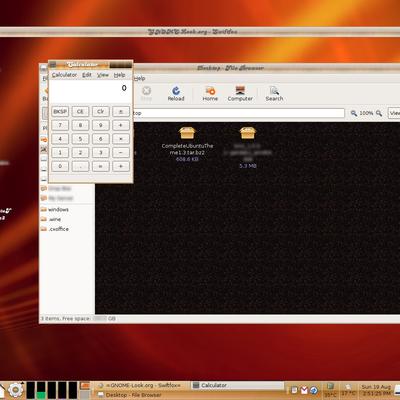Click the 35°C temperature sensor applet
Image resolution: width=400 pixels, height=400 pixels.
pos(330,390)
